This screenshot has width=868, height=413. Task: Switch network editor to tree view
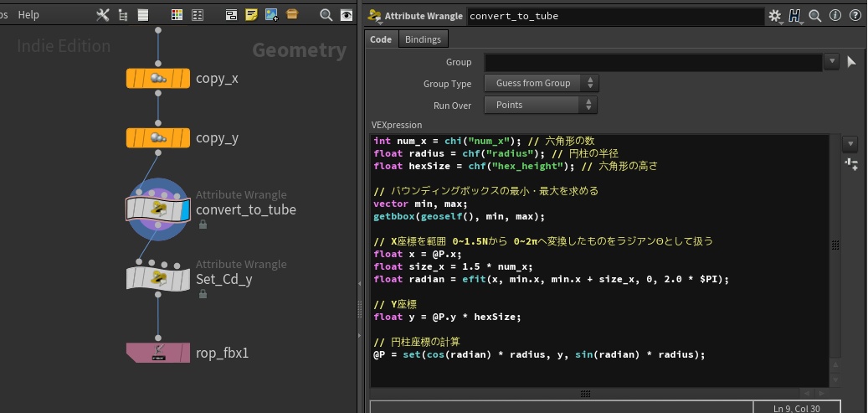click(x=123, y=16)
